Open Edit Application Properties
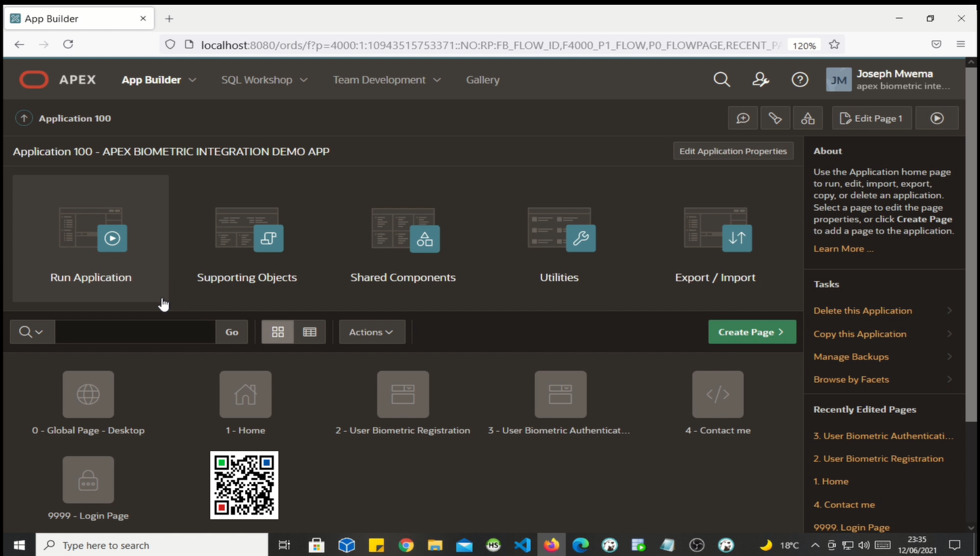Screen dimensions: 980x556 click(733, 150)
